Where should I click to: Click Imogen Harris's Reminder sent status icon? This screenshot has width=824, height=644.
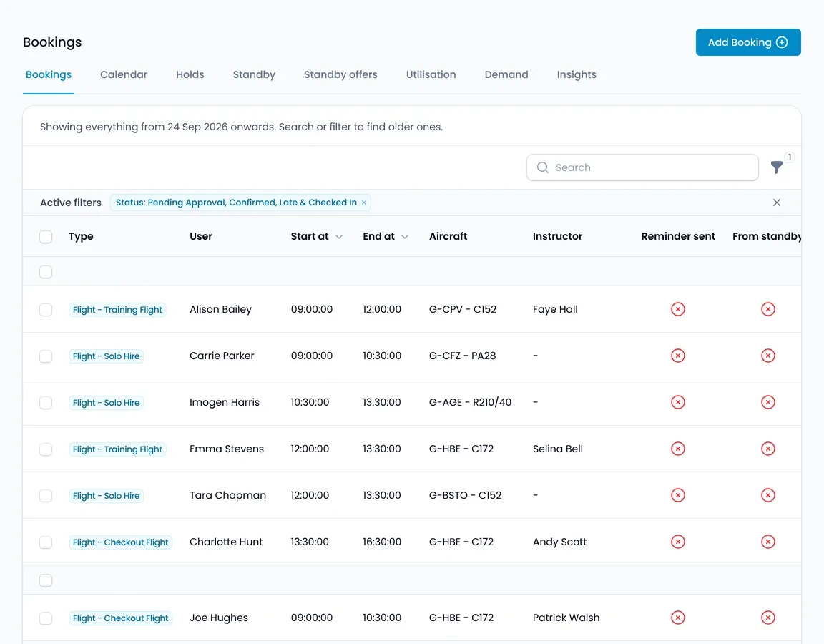click(678, 402)
